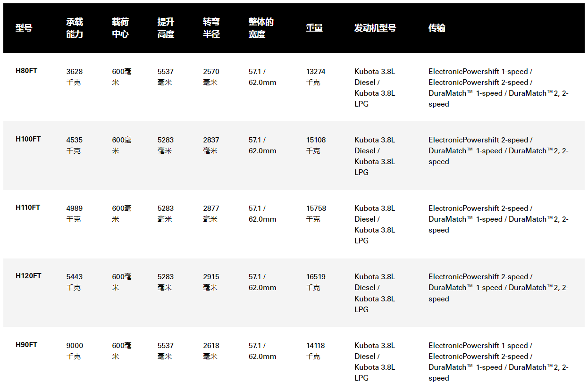This screenshot has width=588, height=391.
Task: Open the H120FT model row
Action: pyautogui.click(x=28, y=276)
